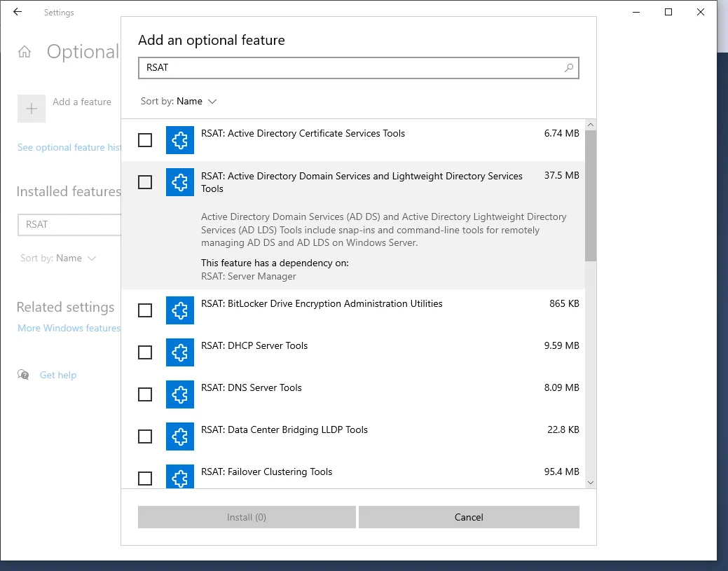
Task: Click the DNS Server Tools puzzle icon
Action: (x=180, y=394)
